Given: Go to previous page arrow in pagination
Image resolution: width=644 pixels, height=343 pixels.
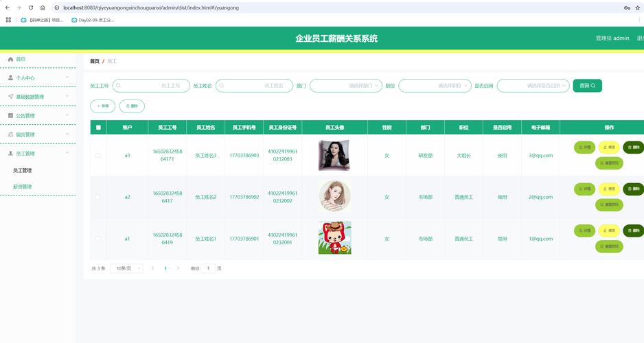Looking at the screenshot, I should [x=153, y=268].
